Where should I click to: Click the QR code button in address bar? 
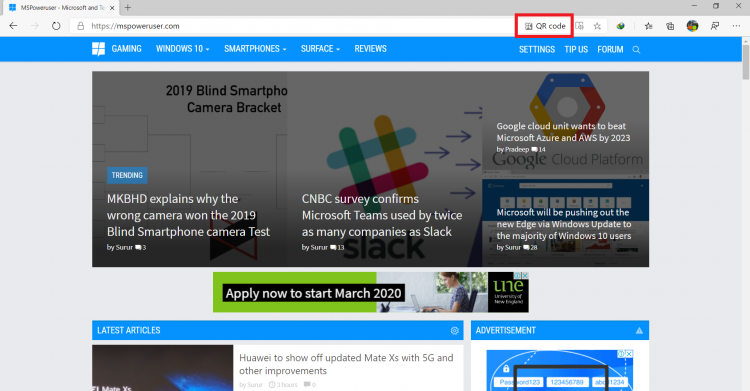pyautogui.click(x=545, y=26)
